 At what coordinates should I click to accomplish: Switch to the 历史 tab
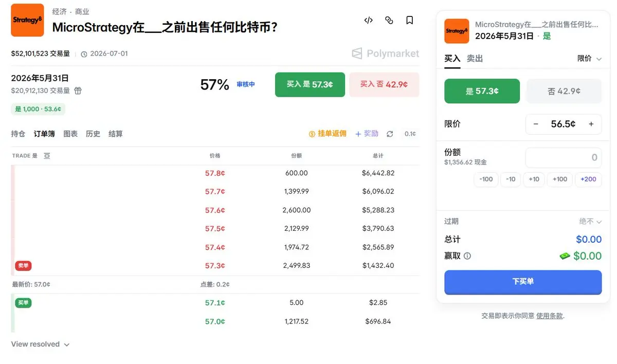click(x=93, y=134)
